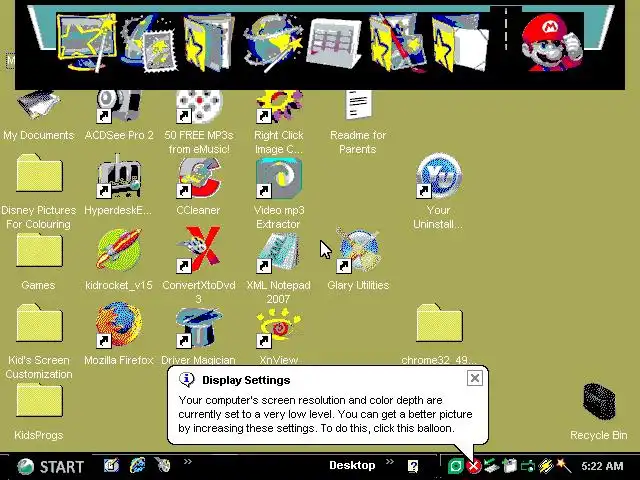The image size is (640, 480).
Task: Click the globe with magic wand dock icon
Action: (273, 42)
